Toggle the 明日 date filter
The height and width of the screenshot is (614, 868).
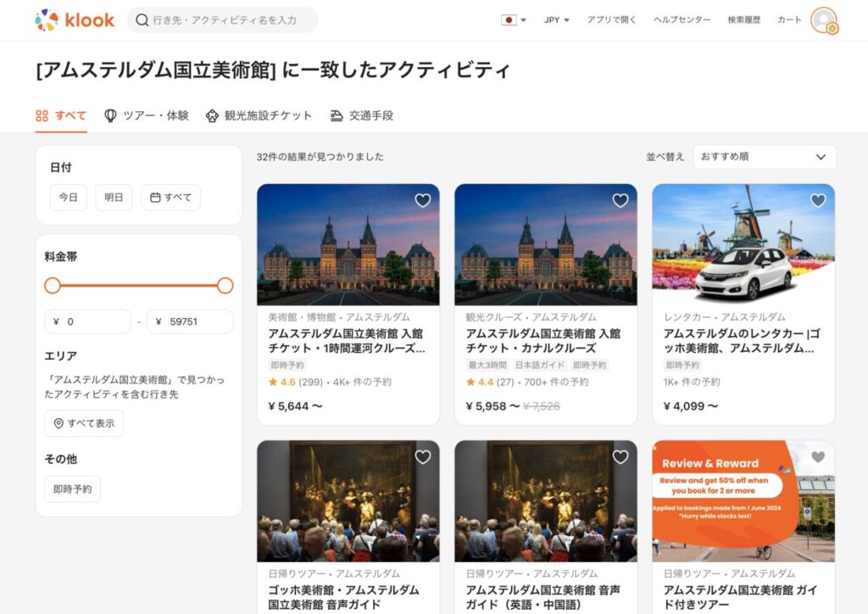114,198
